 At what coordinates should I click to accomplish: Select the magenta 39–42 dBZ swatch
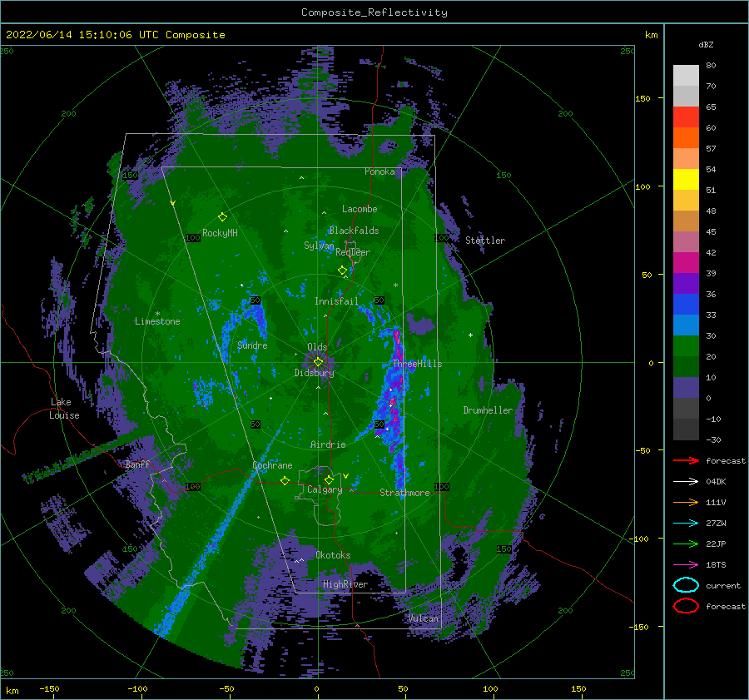(x=686, y=263)
